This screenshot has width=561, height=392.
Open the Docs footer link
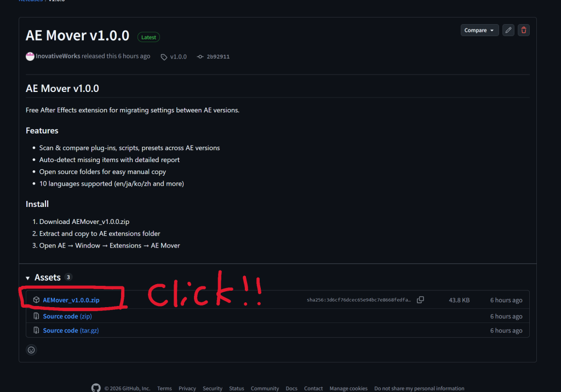[291, 388]
